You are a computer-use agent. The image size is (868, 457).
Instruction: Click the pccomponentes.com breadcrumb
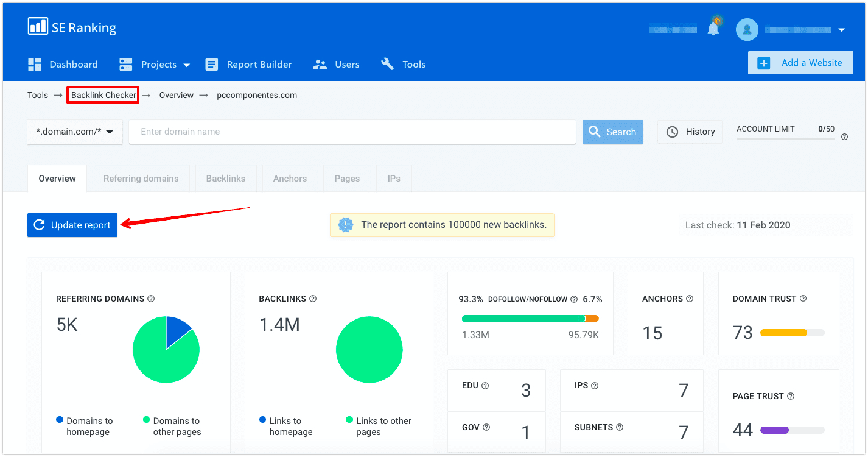pyautogui.click(x=257, y=95)
